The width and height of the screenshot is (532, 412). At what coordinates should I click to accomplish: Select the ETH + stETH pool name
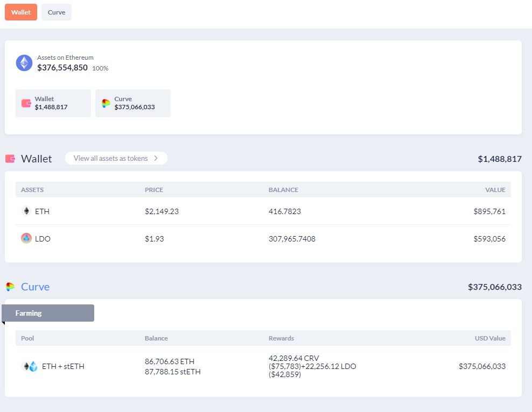pyautogui.click(x=63, y=366)
